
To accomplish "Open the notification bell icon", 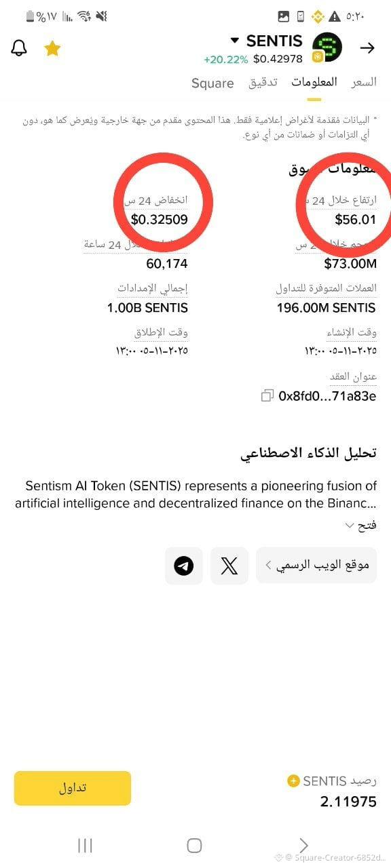I will [x=19, y=48].
